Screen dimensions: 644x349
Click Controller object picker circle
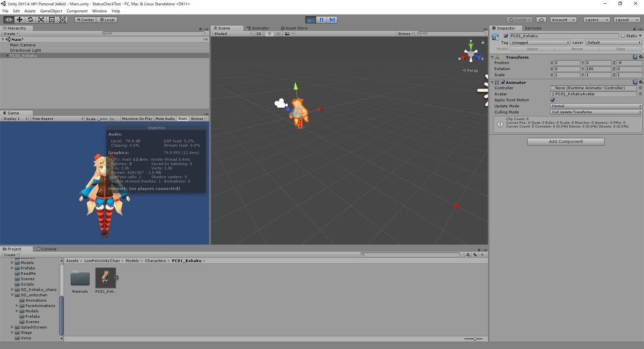(640, 88)
